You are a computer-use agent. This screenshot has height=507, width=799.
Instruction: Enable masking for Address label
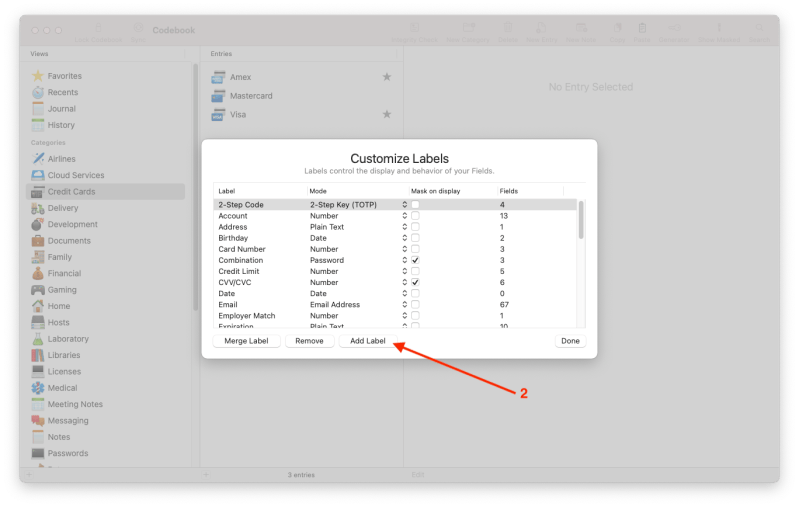pyautogui.click(x=415, y=227)
